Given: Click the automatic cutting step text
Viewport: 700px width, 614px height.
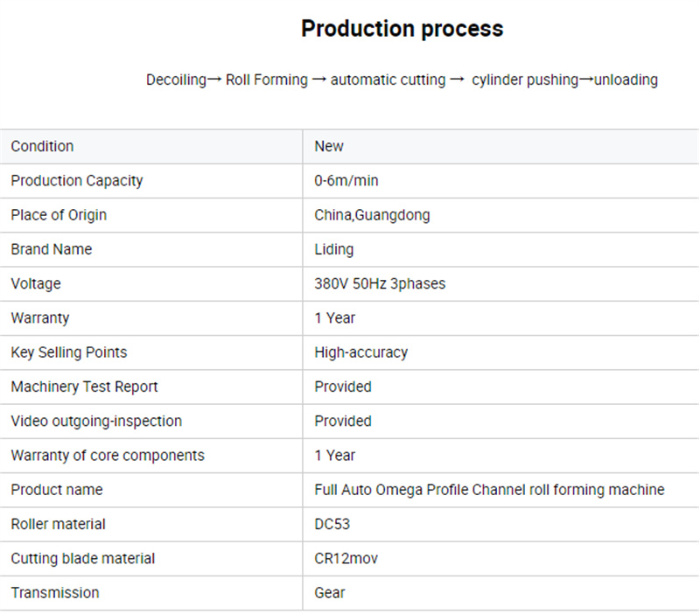Looking at the screenshot, I should coord(388,80).
